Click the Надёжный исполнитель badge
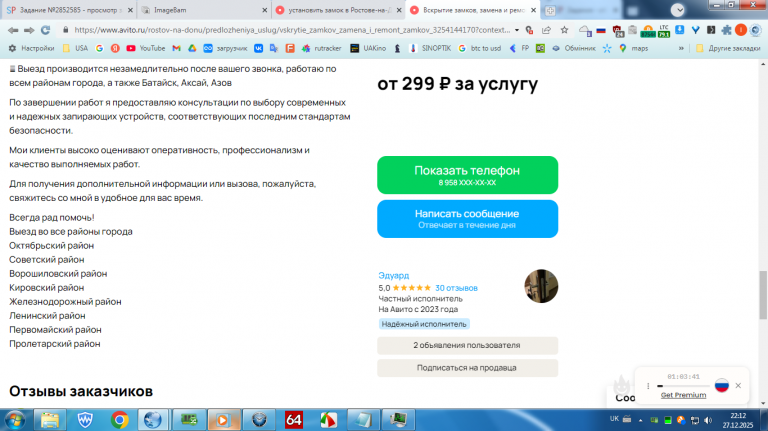The image size is (768, 431). click(x=424, y=324)
